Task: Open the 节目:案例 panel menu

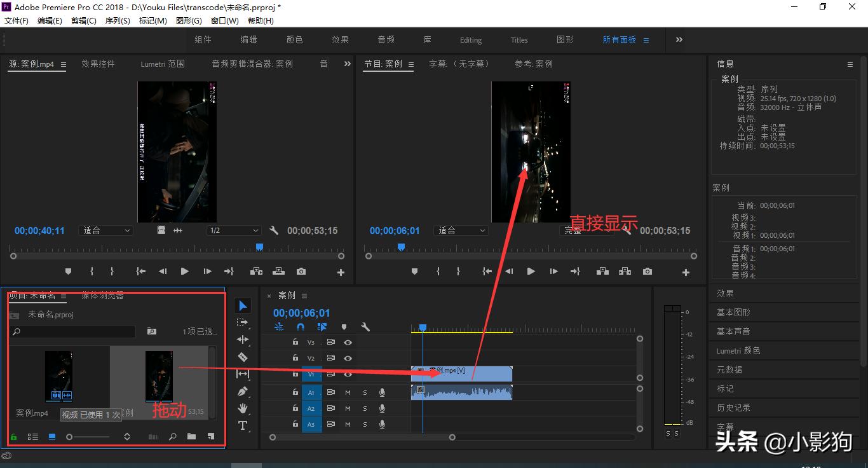Action: pos(411,64)
